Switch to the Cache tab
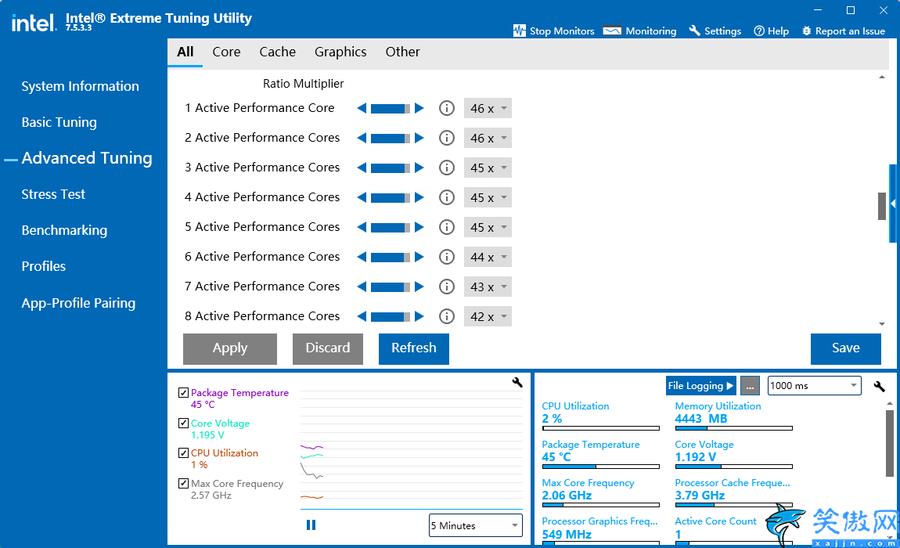The height and width of the screenshot is (548, 900). tap(277, 52)
